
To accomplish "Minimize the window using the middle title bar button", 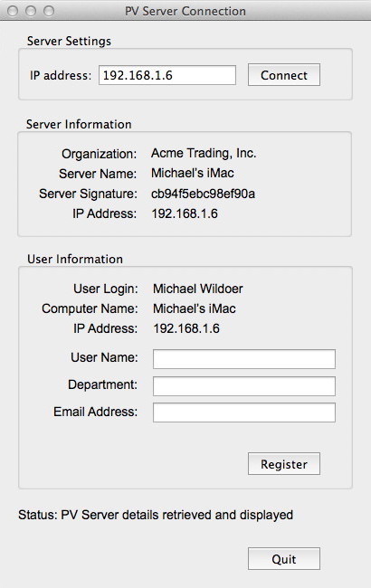I will 31,11.
